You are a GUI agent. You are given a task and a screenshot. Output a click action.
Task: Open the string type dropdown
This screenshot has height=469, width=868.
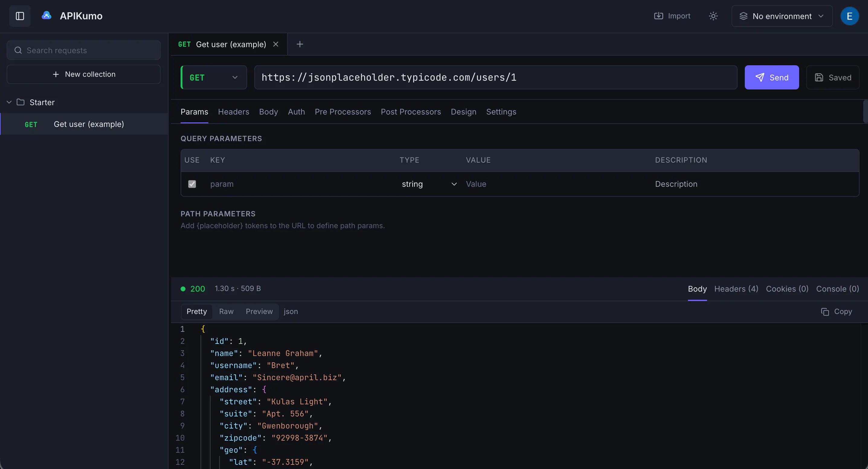(429, 184)
